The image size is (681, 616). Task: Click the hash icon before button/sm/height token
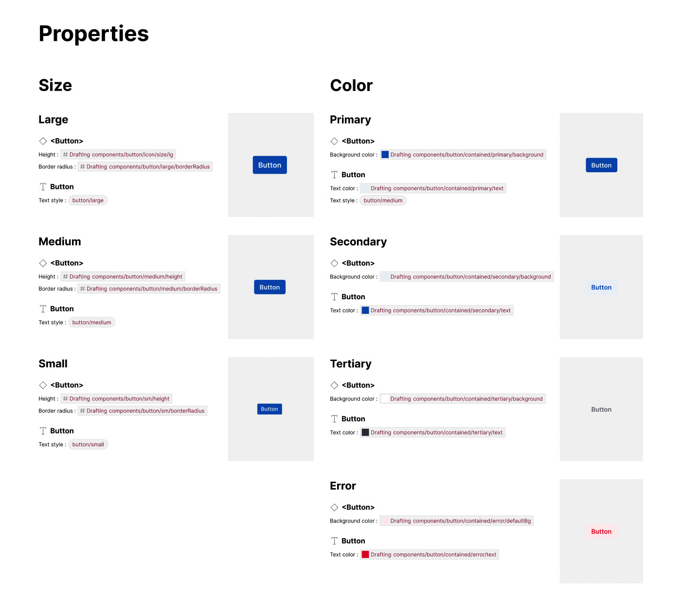(x=65, y=399)
